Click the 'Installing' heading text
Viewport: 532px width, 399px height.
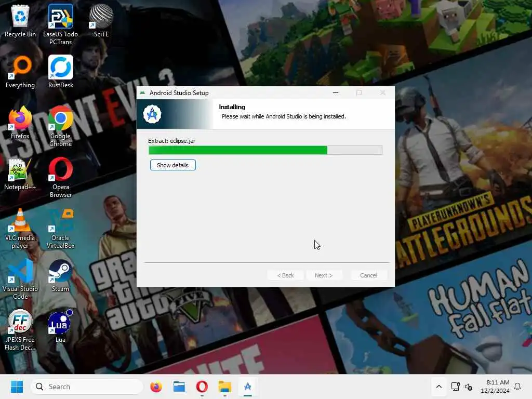point(232,107)
